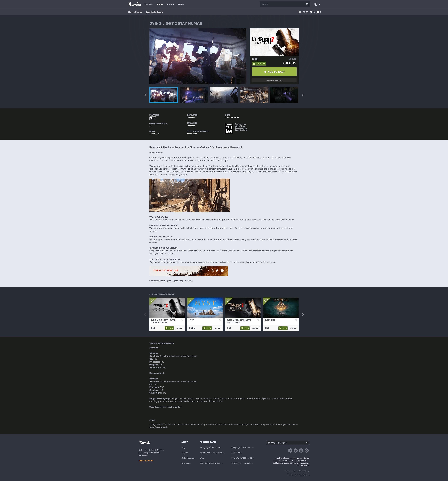Click the -20% badge on the Myst card

pos(207,328)
